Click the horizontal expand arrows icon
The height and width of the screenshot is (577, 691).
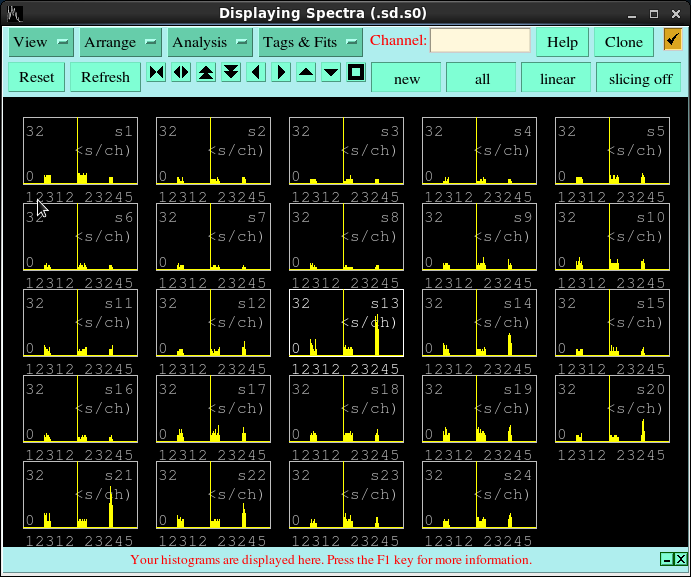point(181,72)
